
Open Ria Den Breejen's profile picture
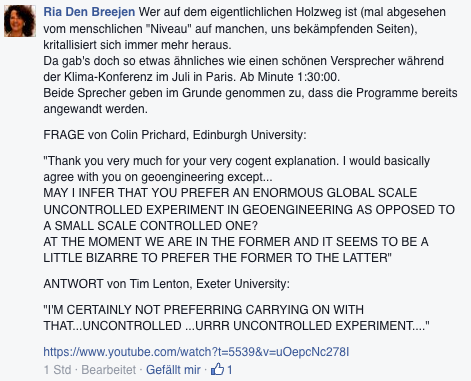(20, 21)
